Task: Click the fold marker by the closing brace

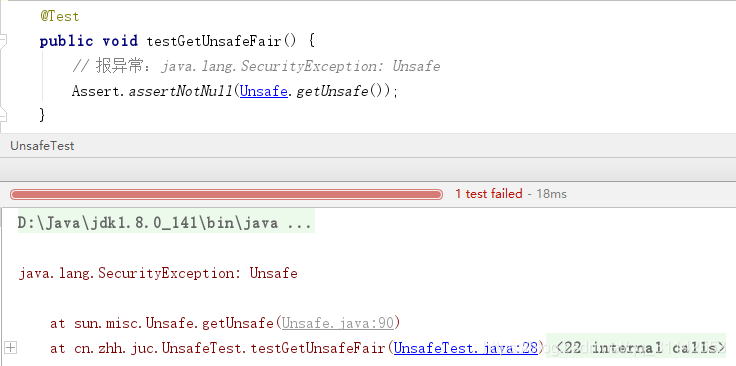Action: tap(3, 114)
